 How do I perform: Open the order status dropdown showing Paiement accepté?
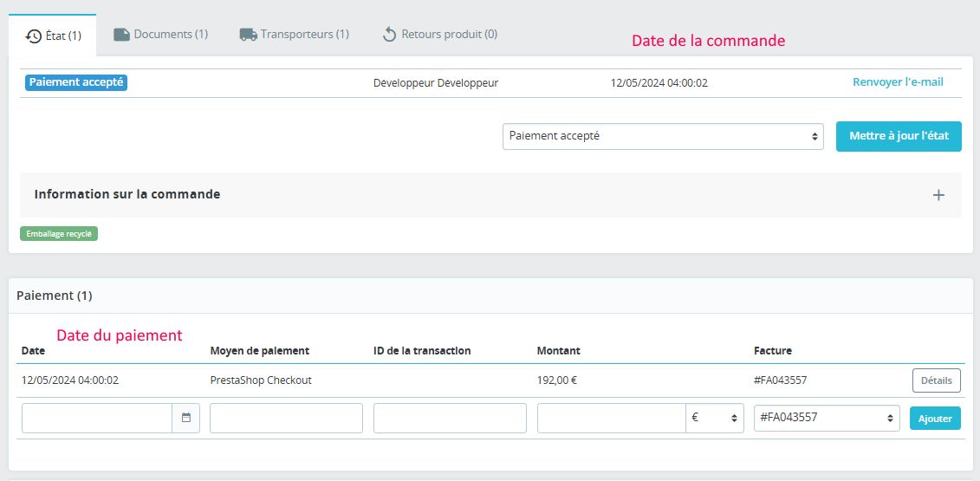click(663, 136)
